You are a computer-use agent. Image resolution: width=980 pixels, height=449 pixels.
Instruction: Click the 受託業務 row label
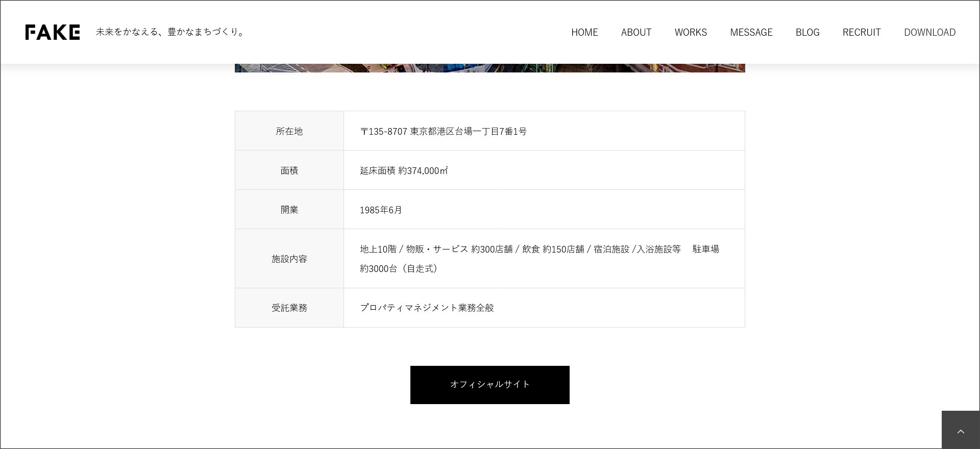coord(289,308)
